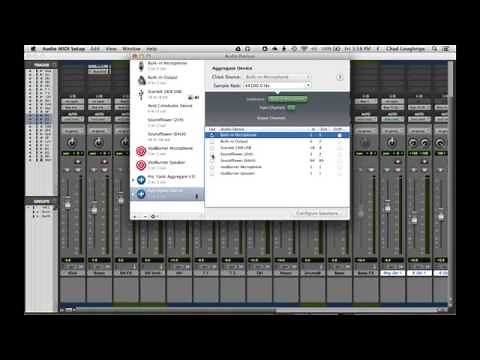
Task: Open the Sample Rate combo box arrow
Action: (308, 85)
